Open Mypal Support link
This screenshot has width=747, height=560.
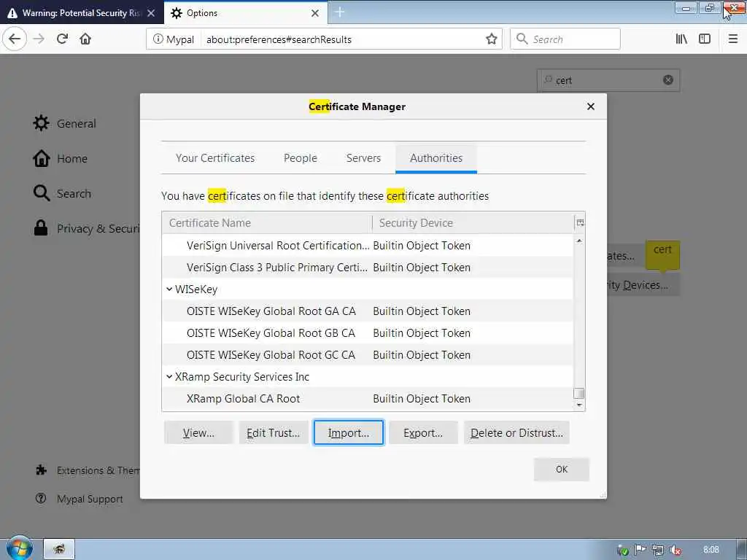tap(80, 499)
